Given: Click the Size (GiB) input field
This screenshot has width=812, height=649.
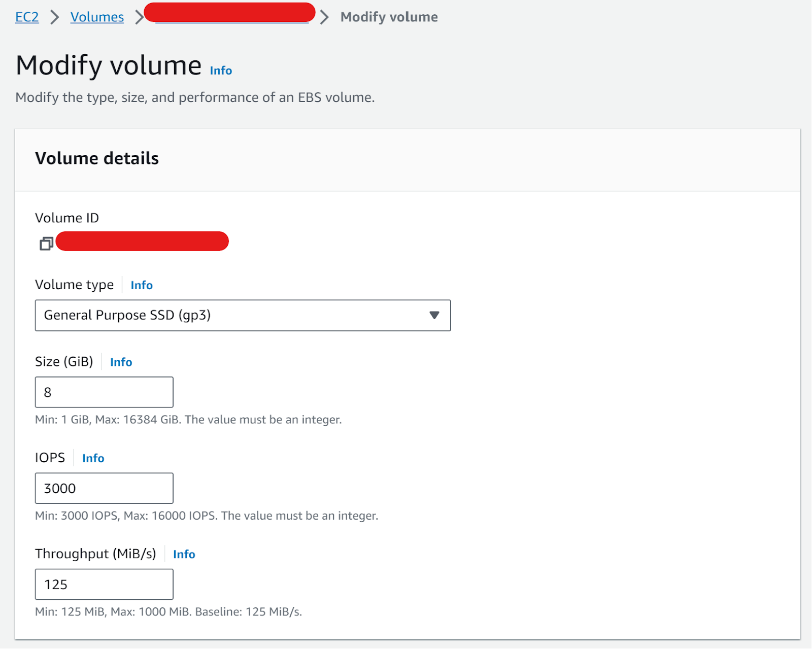Looking at the screenshot, I should [x=104, y=392].
